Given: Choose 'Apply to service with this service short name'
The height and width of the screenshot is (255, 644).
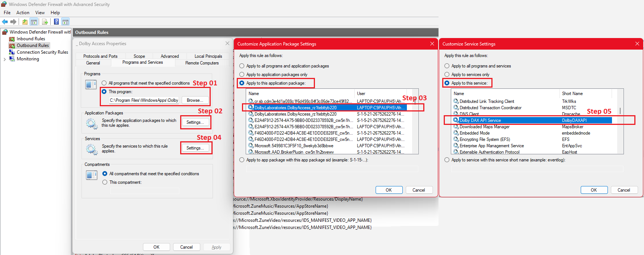Looking at the screenshot, I should pos(447,160).
